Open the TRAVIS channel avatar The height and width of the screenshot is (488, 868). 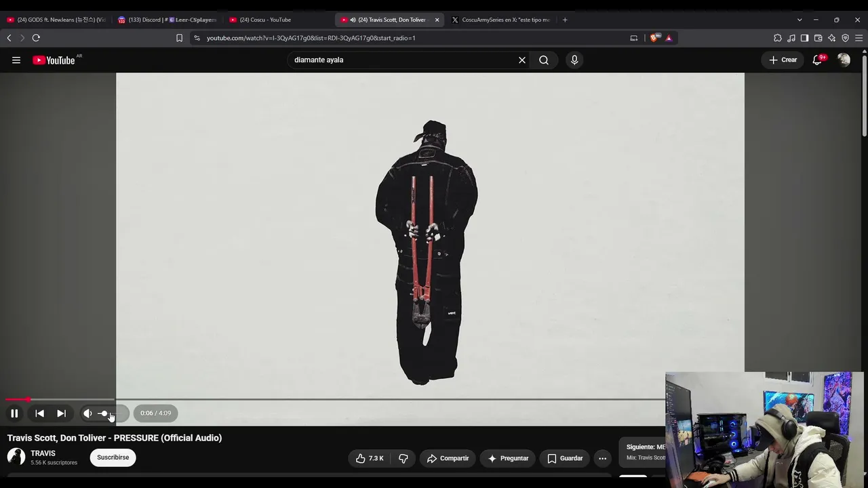(16, 457)
